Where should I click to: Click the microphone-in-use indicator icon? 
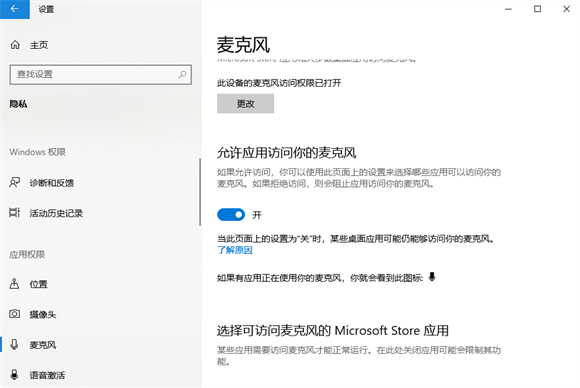pyautogui.click(x=432, y=277)
